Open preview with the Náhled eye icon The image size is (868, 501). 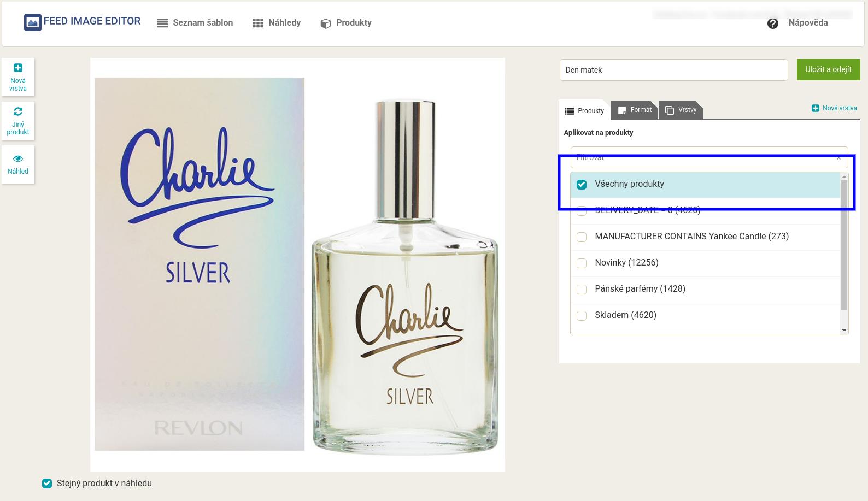coord(18,158)
